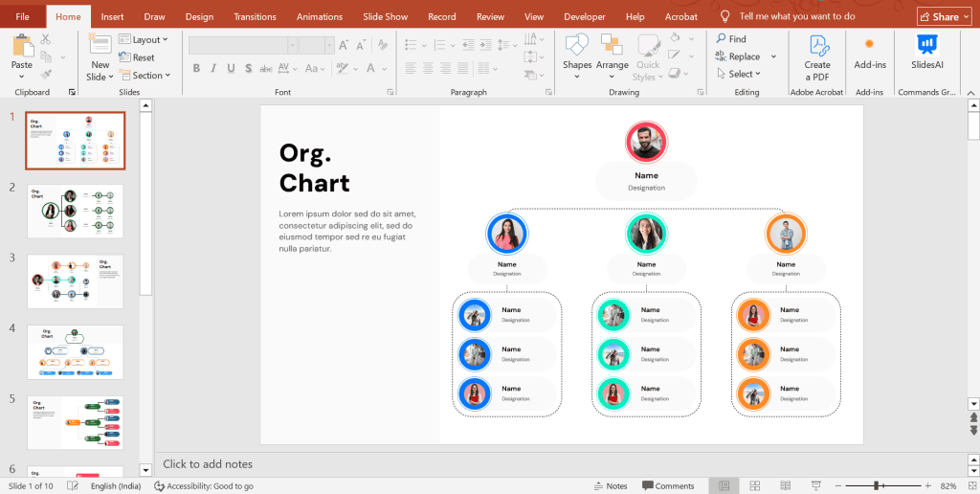Toggle Normal view button in status bar
The image size is (980, 494).
pyautogui.click(x=724, y=486)
